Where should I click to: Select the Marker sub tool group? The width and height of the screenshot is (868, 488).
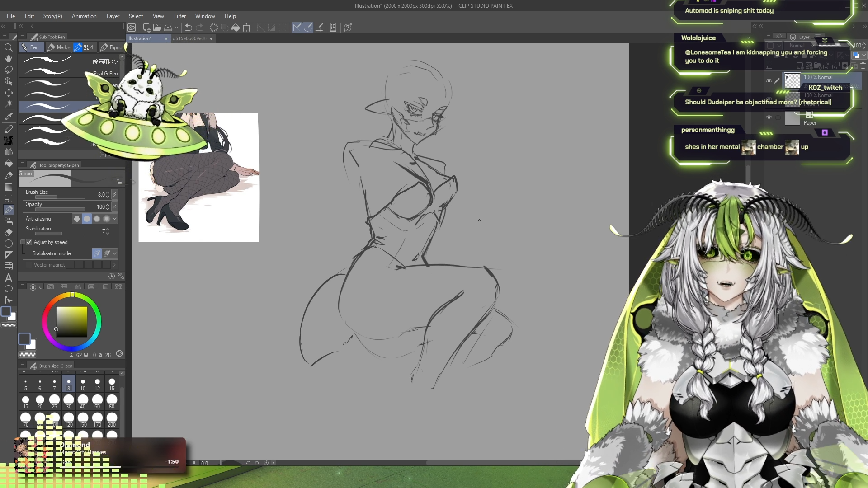[x=59, y=47]
